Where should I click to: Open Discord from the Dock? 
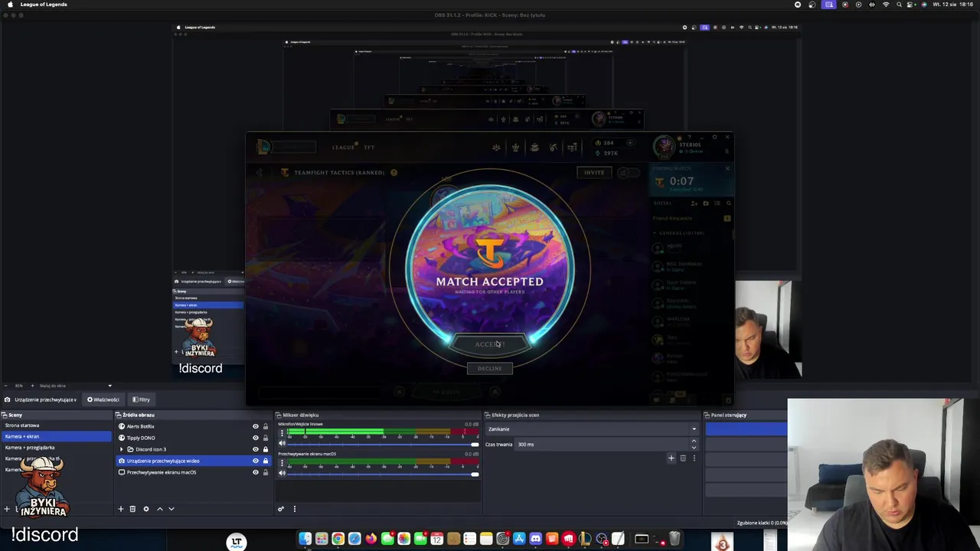coord(535,539)
